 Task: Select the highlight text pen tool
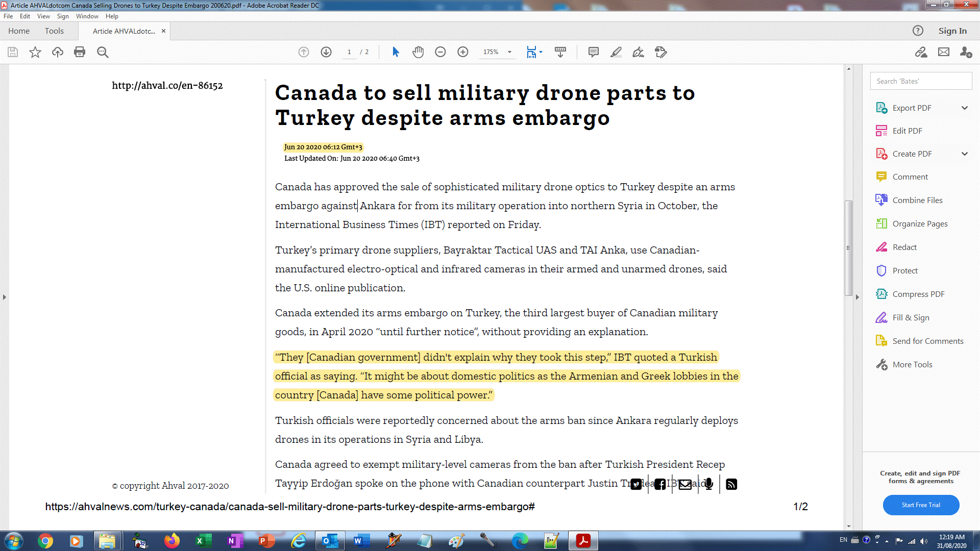click(616, 52)
